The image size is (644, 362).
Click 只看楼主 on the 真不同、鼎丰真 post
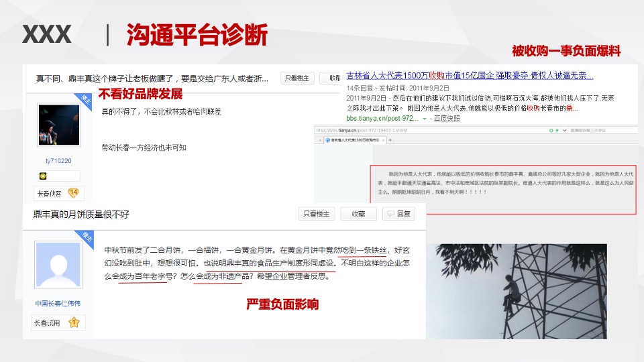[297, 78]
